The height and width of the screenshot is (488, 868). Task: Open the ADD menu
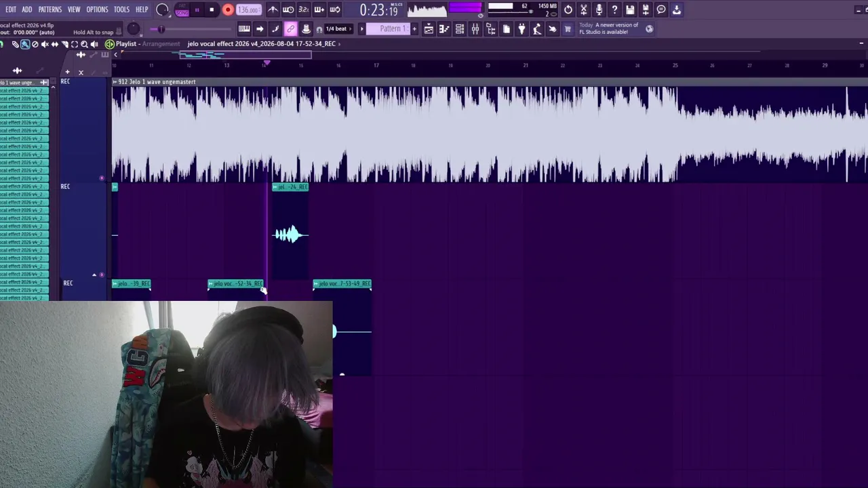27,9
